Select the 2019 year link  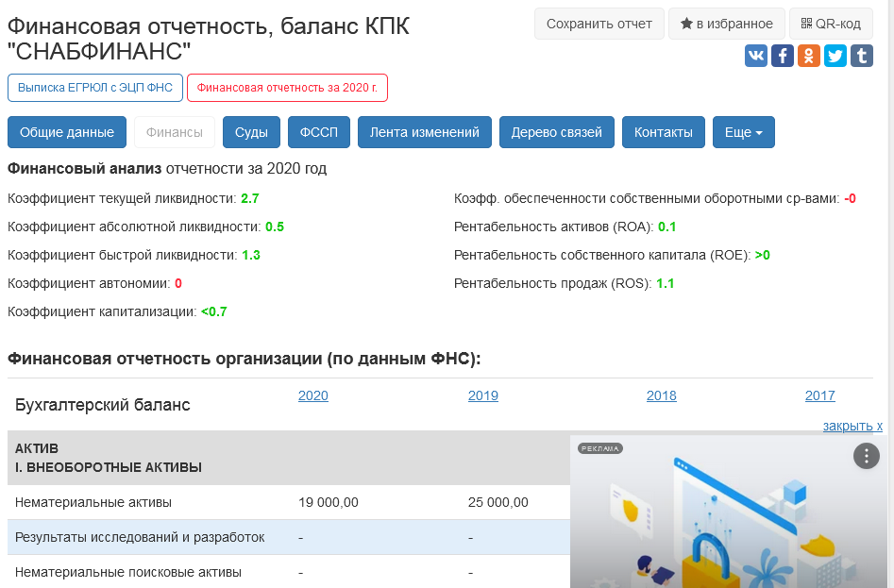point(483,395)
